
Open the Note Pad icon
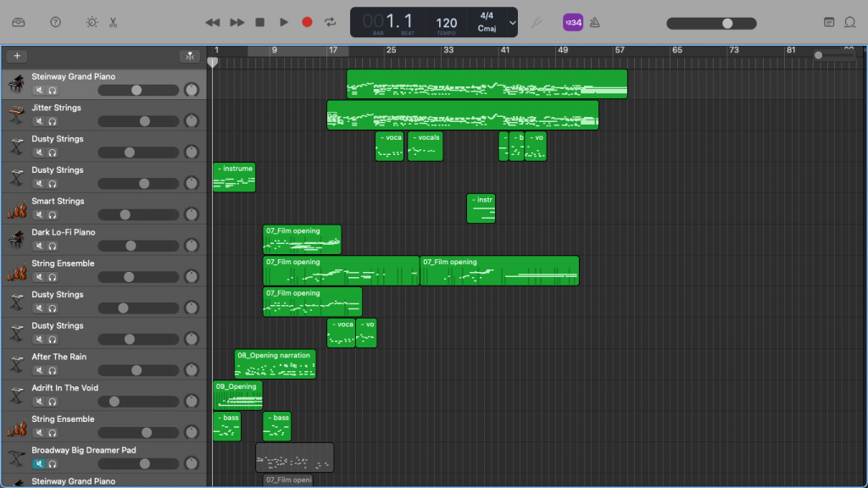[x=828, y=22]
